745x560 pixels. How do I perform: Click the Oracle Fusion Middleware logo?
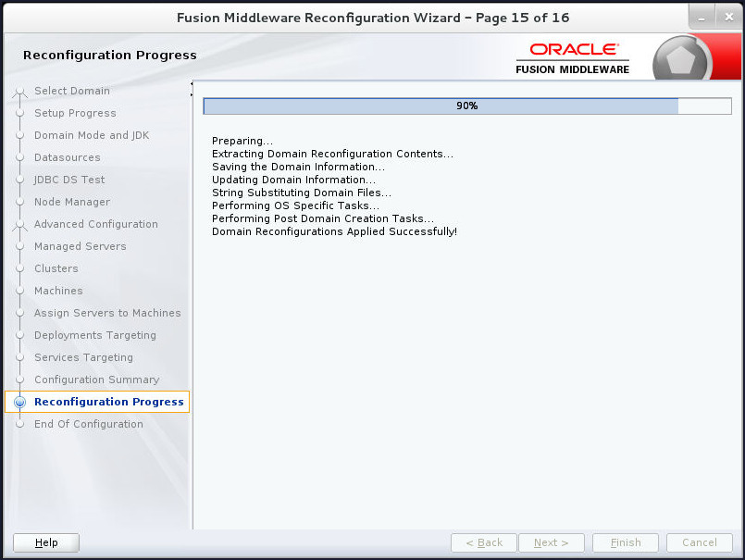coord(573,59)
